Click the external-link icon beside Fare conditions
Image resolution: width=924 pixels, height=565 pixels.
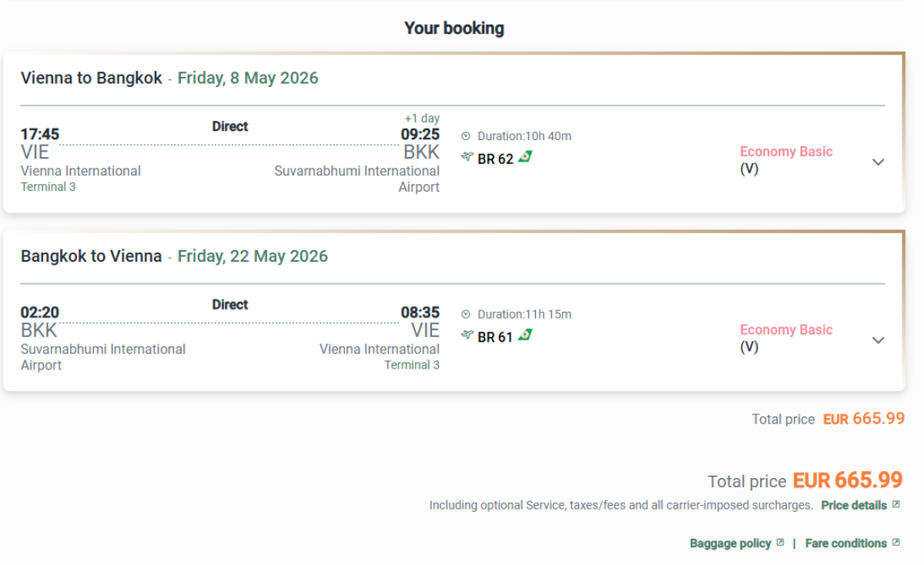pyautogui.click(x=896, y=543)
